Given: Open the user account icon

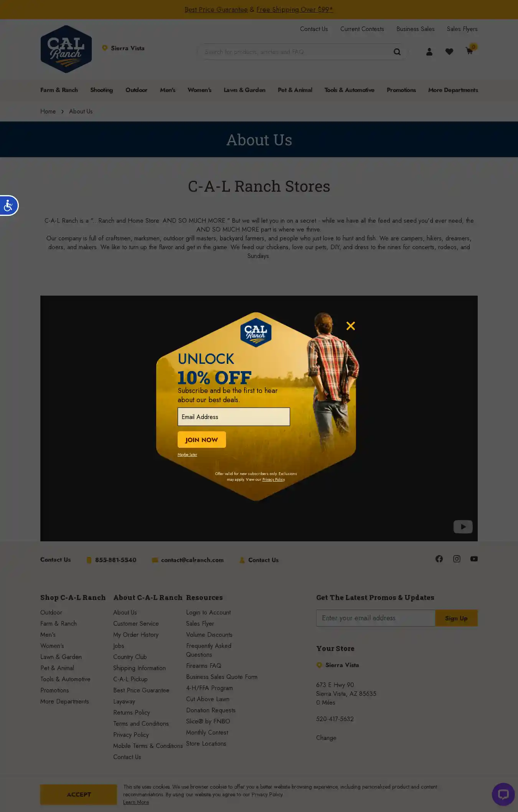Looking at the screenshot, I should (429, 52).
